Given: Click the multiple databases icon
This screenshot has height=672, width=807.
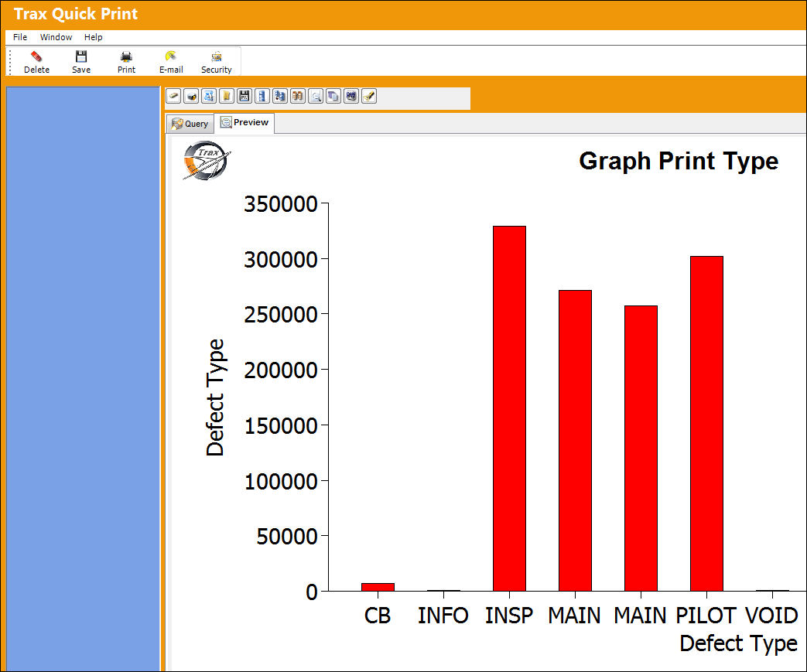Looking at the screenshot, I should pyautogui.click(x=280, y=96).
